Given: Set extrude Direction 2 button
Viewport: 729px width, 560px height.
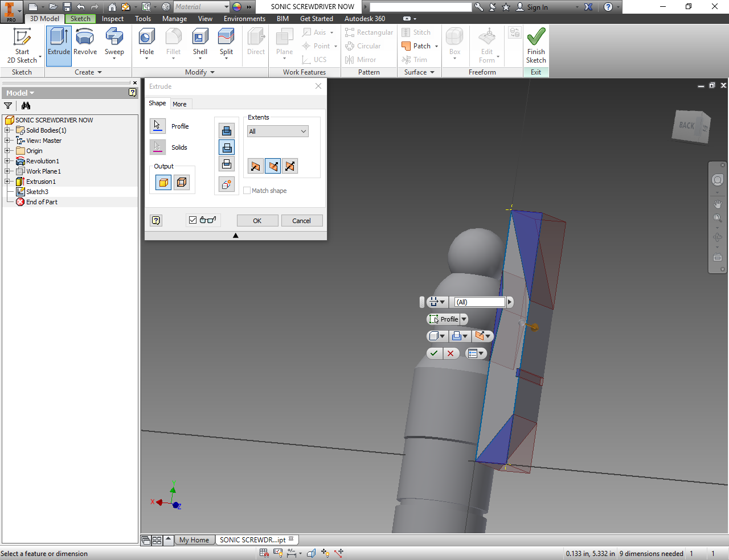Looking at the screenshot, I should (273, 166).
